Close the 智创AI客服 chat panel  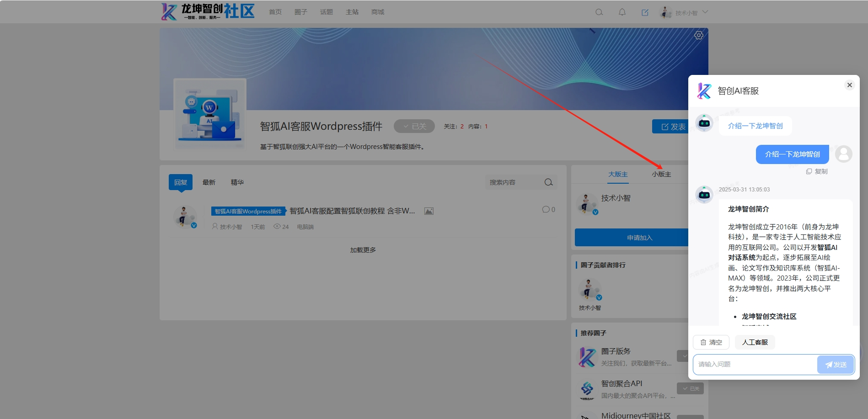click(x=849, y=85)
